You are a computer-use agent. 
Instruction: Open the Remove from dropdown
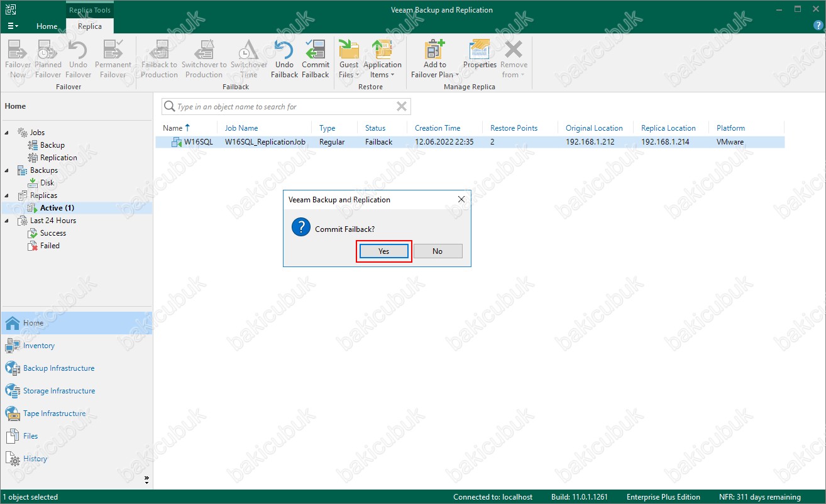click(x=514, y=59)
